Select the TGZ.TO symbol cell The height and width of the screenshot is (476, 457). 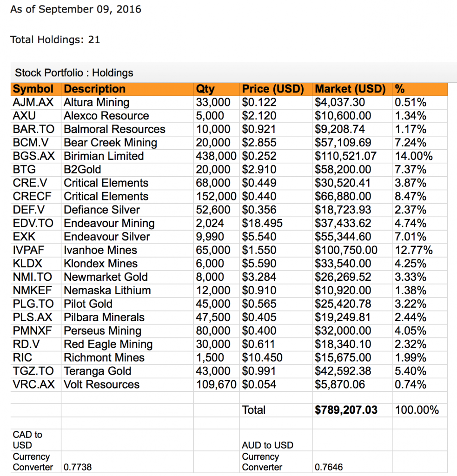pyautogui.click(x=33, y=371)
